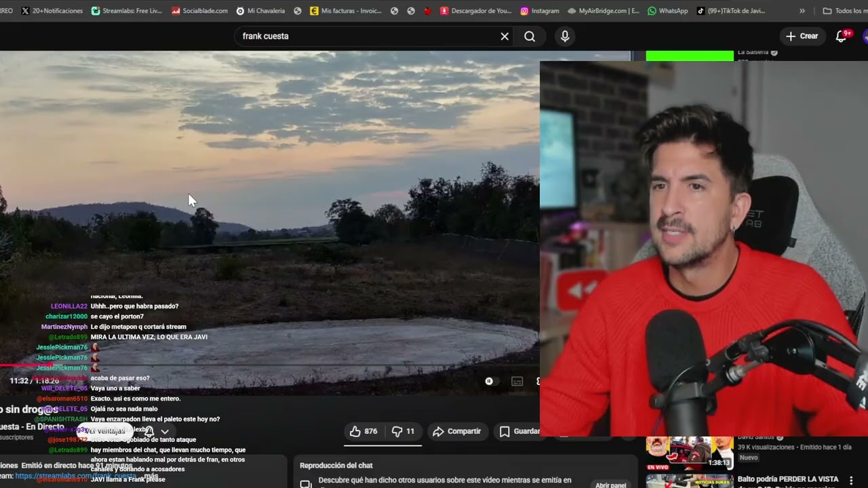Open the TikTok bookmark
The height and width of the screenshot is (488, 868).
[x=731, y=11]
